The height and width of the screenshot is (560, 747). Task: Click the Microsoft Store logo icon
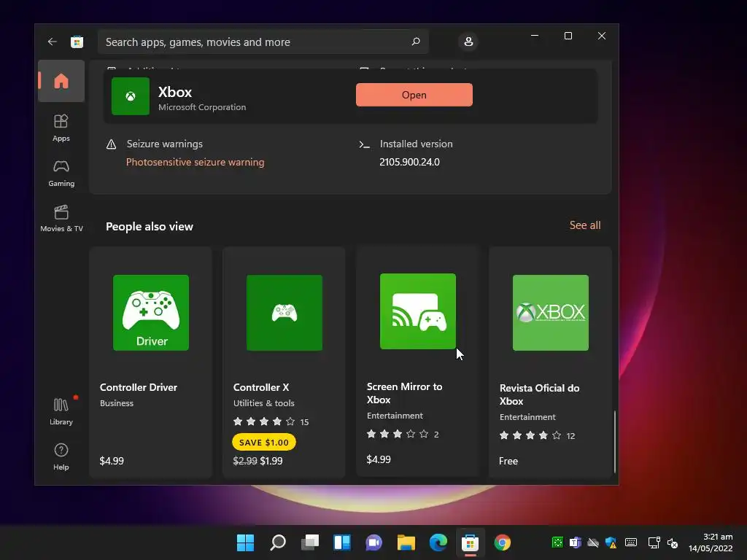[x=77, y=42]
